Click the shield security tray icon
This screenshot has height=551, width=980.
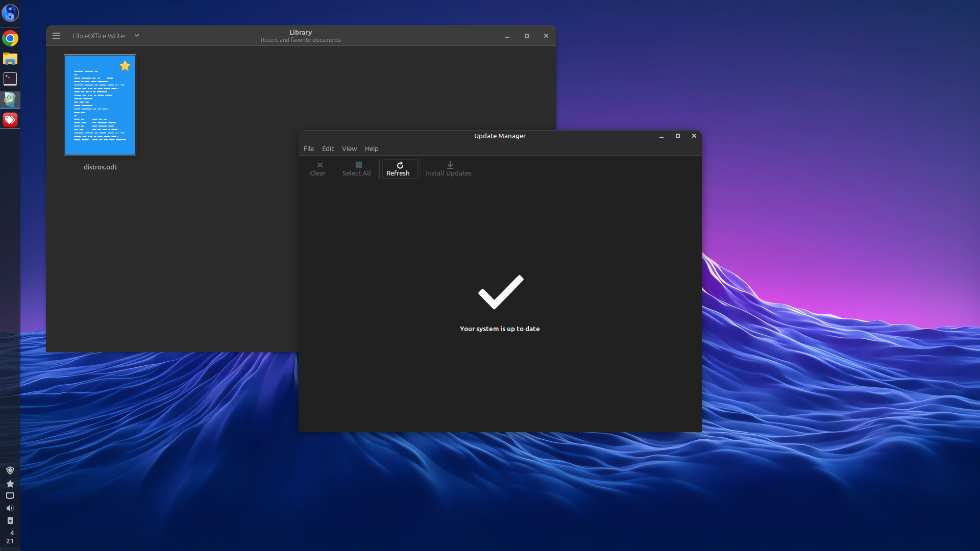coord(10,470)
